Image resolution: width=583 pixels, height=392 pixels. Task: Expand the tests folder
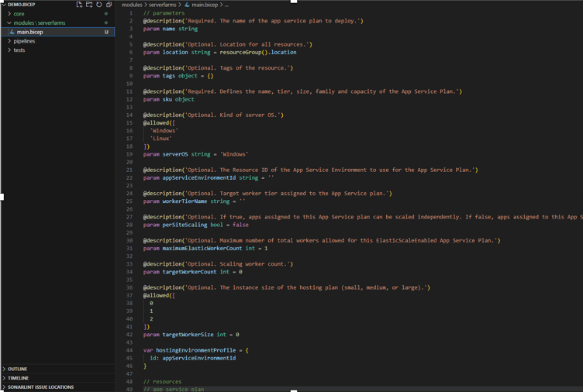coord(9,50)
